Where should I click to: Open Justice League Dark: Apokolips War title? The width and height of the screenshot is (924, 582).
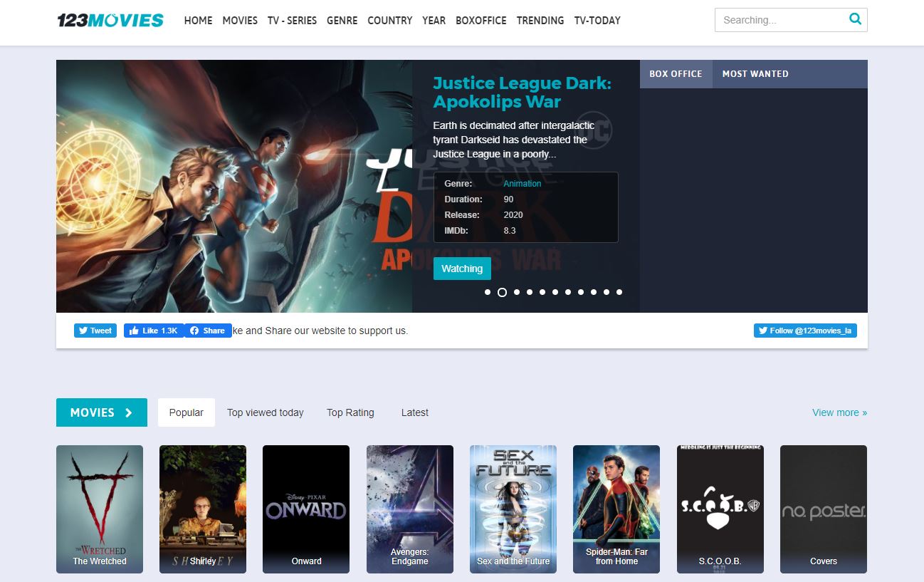click(522, 93)
